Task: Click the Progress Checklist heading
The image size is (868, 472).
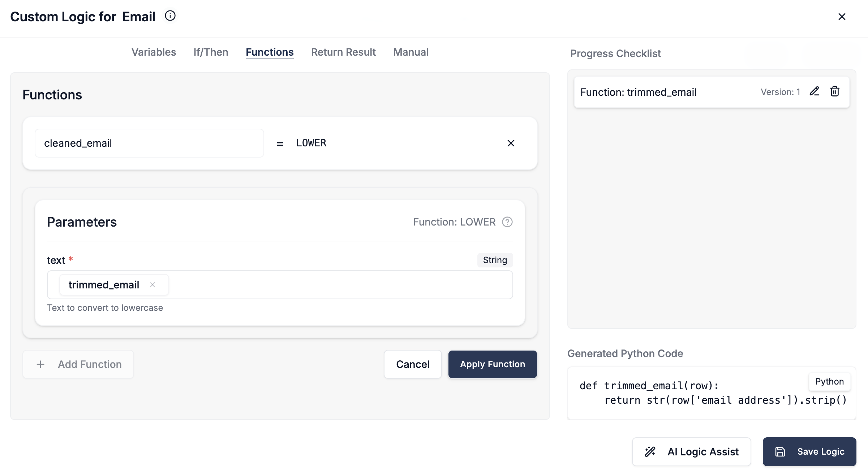Action: tap(615, 53)
